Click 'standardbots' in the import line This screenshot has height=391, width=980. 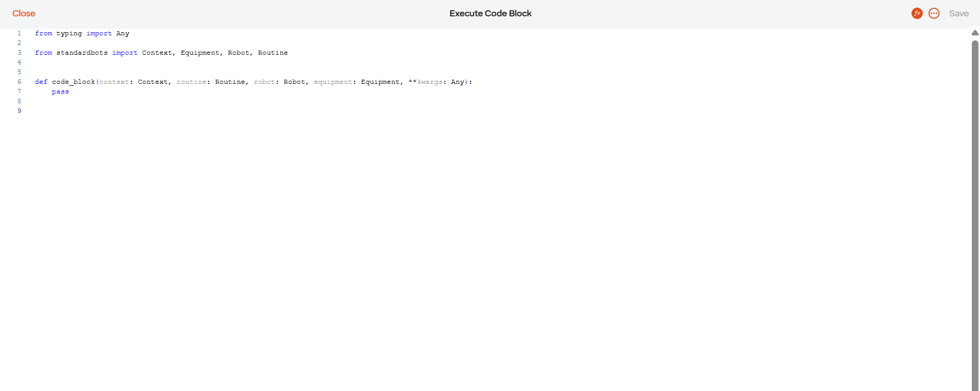[x=82, y=53]
